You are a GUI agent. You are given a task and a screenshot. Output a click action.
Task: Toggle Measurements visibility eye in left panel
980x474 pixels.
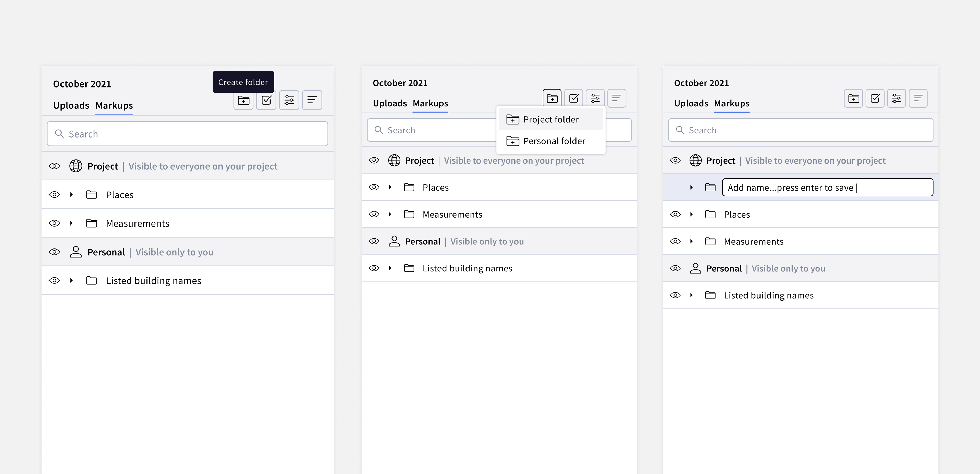pyautogui.click(x=54, y=223)
